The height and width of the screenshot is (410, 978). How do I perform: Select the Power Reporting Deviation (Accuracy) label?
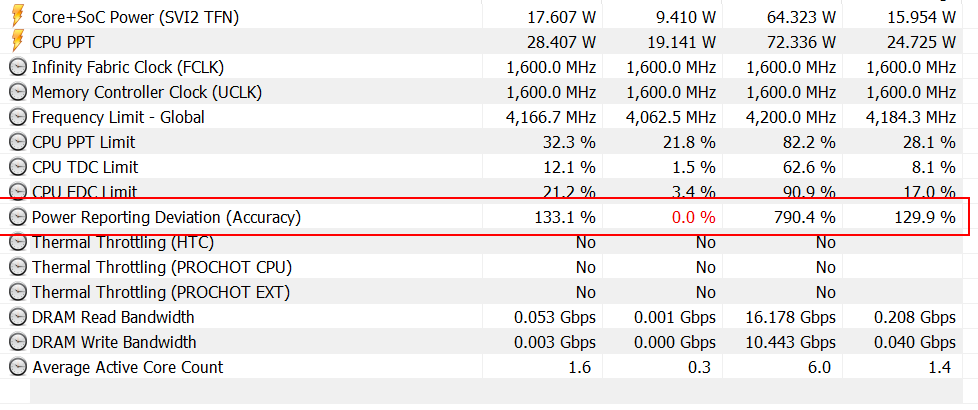[x=166, y=217]
